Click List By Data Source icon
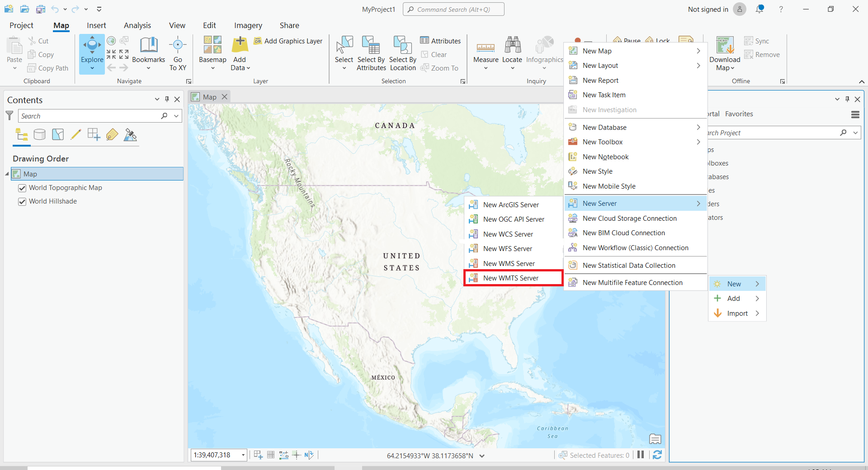 tap(40, 135)
